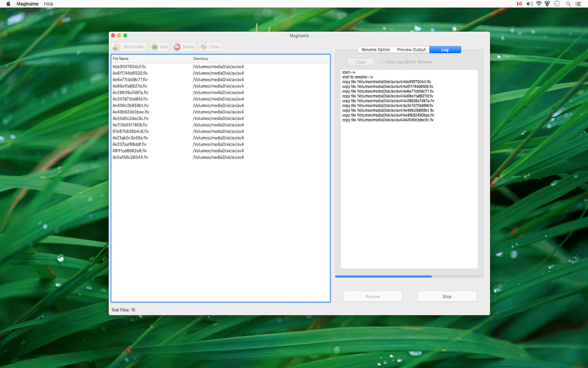Switch to the Rename Option tab

(376, 49)
